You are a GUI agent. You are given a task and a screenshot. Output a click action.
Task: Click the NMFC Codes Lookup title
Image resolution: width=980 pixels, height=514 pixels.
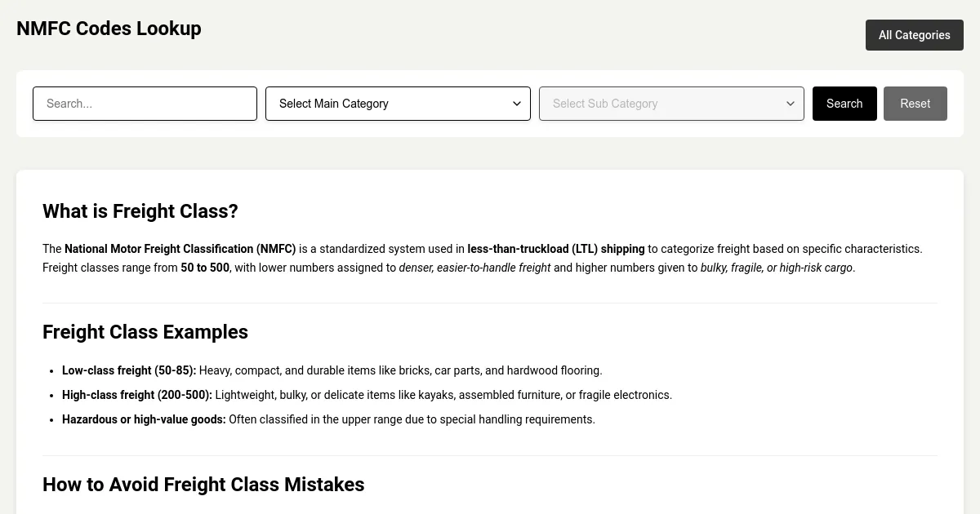109,29
